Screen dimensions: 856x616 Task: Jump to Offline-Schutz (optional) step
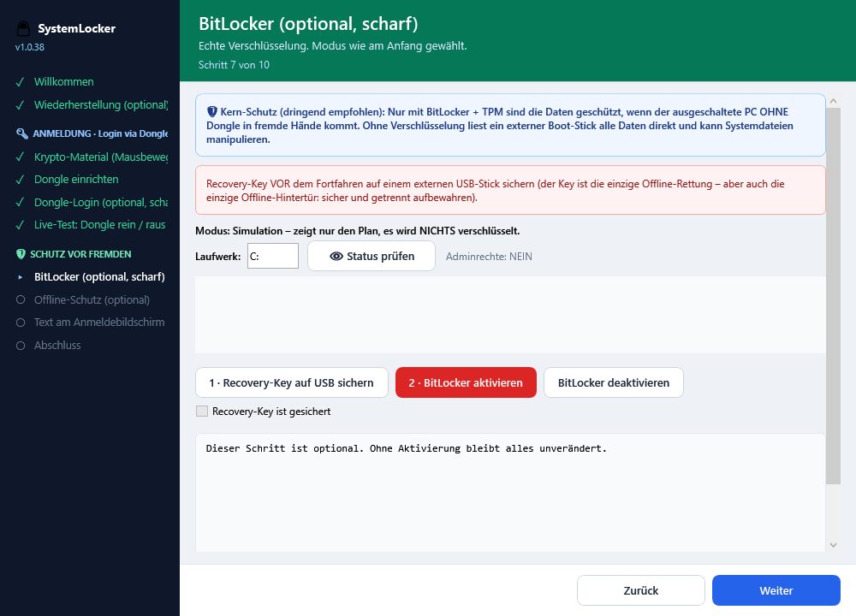click(92, 300)
